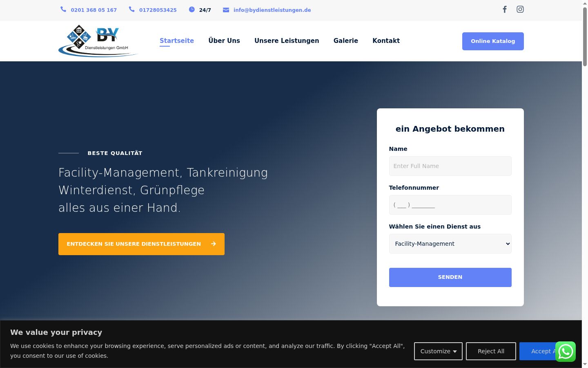Image resolution: width=588 pixels, height=368 pixels.
Task: Open the Instagram icon link
Action: tap(520, 9)
